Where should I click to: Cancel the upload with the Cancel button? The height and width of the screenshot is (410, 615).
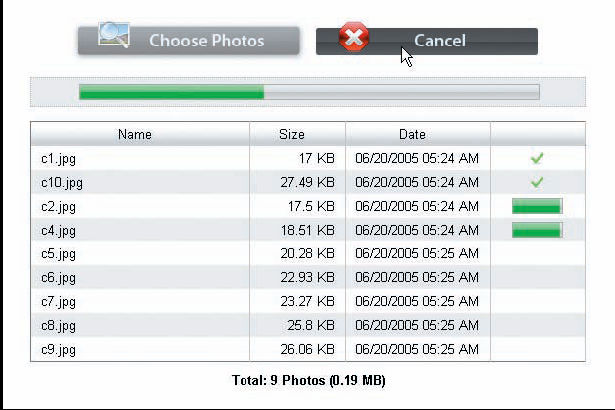tap(427, 41)
